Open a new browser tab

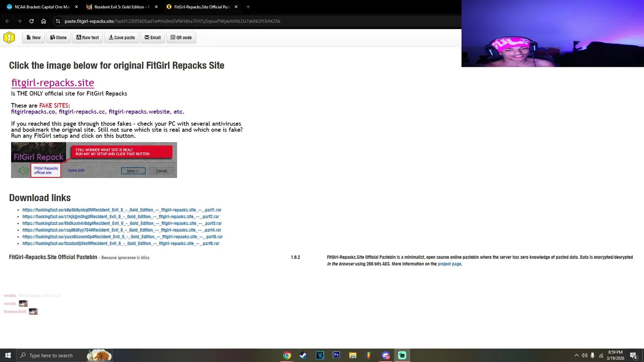(248, 7)
